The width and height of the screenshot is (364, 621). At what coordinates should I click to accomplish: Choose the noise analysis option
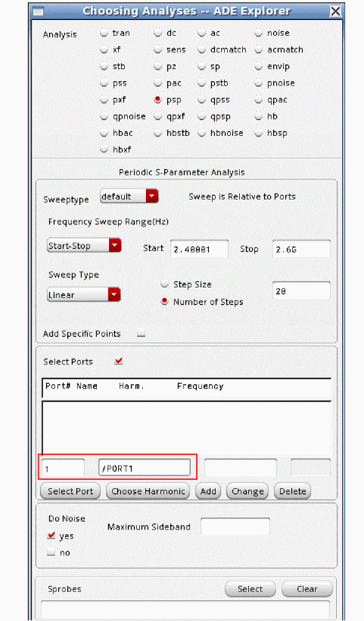259,33
